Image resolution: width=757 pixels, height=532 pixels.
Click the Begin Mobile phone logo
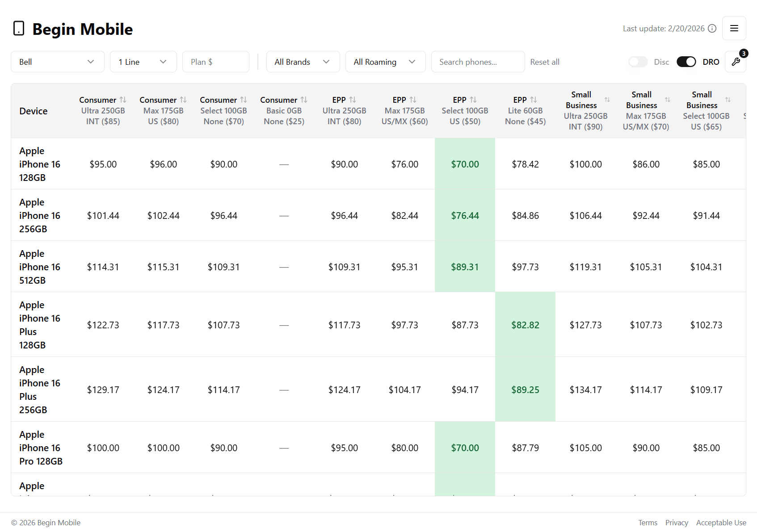tap(19, 29)
